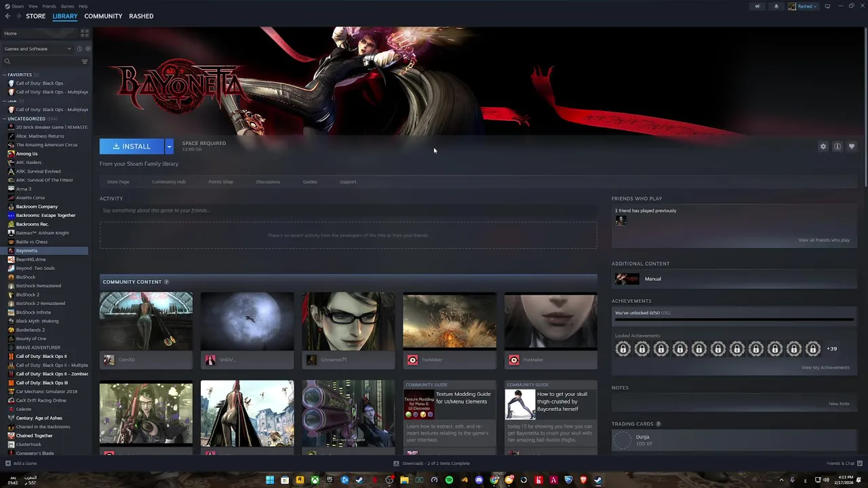
Task: Open the Games and Software dropdown
Action: tap(37, 49)
